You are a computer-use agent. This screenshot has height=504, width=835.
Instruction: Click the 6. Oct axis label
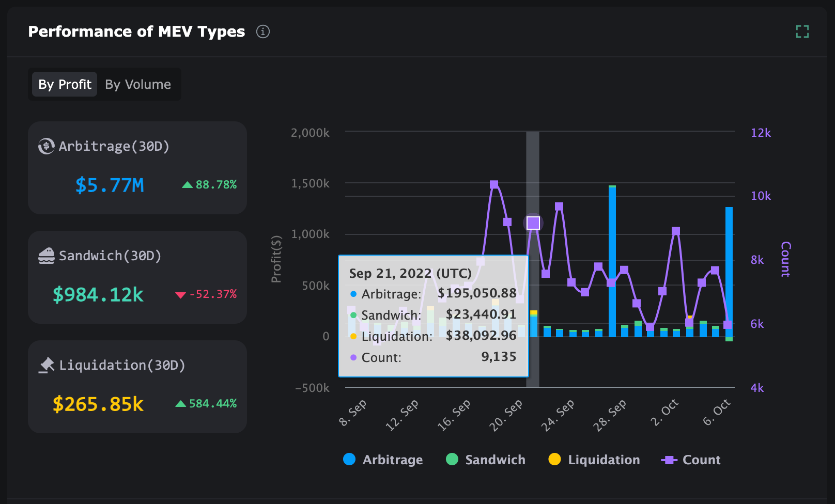point(717,412)
